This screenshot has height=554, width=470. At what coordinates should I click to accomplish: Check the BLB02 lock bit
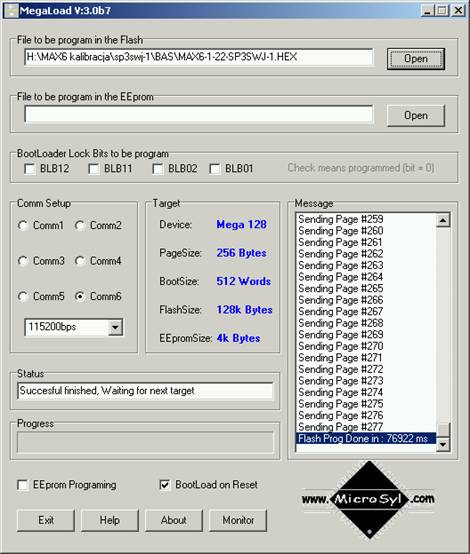coord(158,169)
